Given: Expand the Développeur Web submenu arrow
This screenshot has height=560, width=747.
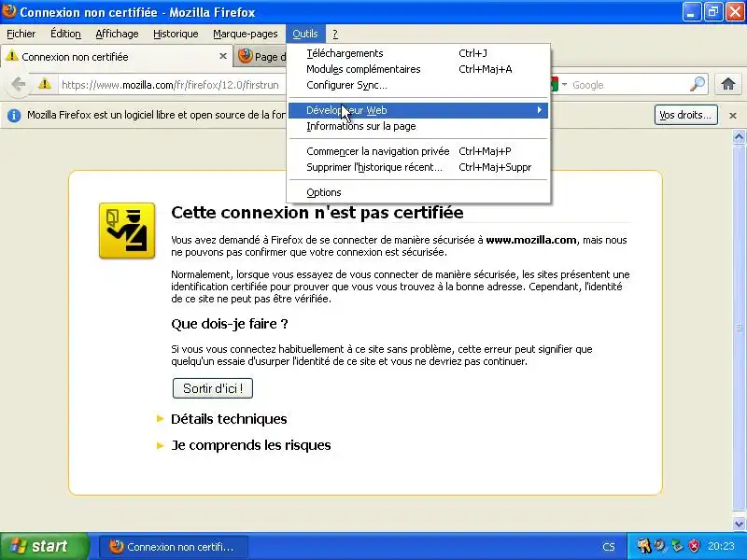Looking at the screenshot, I should pos(540,110).
